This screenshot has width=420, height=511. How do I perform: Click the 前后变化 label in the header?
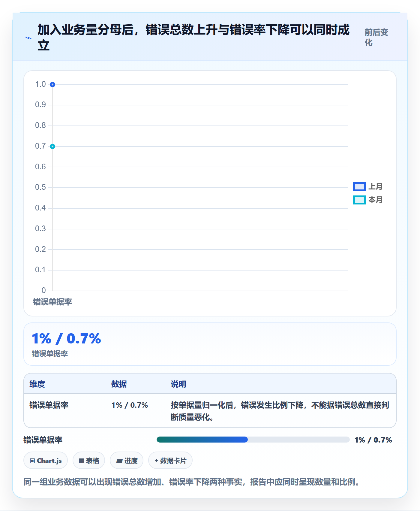pos(376,37)
